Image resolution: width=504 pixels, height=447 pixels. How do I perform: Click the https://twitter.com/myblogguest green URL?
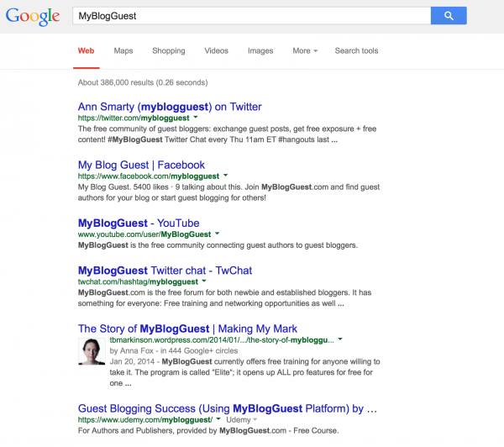point(134,118)
